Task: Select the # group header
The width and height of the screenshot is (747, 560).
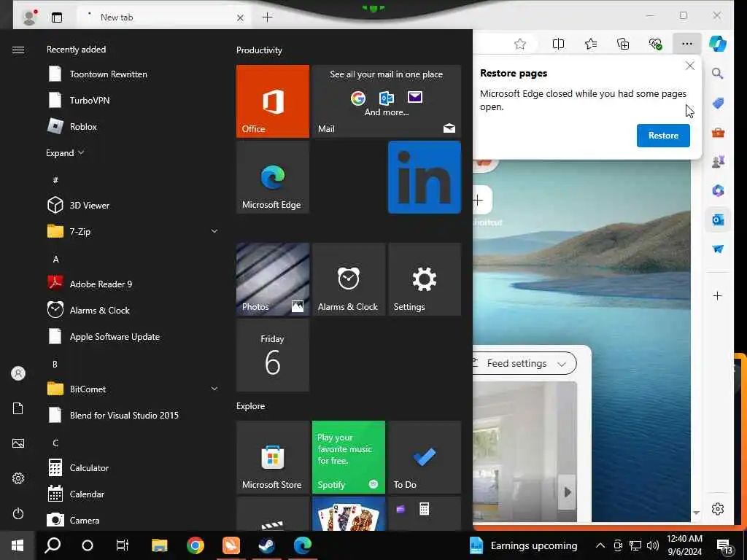Action: (55, 180)
